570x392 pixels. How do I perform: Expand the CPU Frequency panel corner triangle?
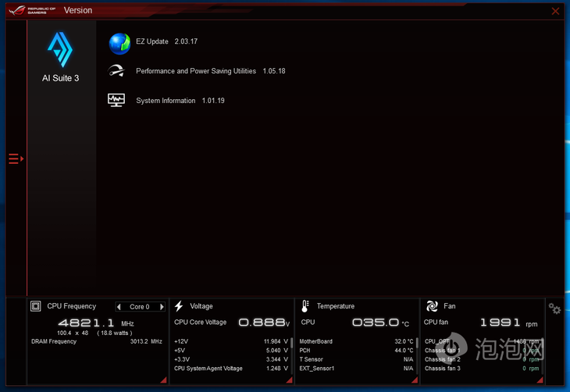[x=163, y=380]
